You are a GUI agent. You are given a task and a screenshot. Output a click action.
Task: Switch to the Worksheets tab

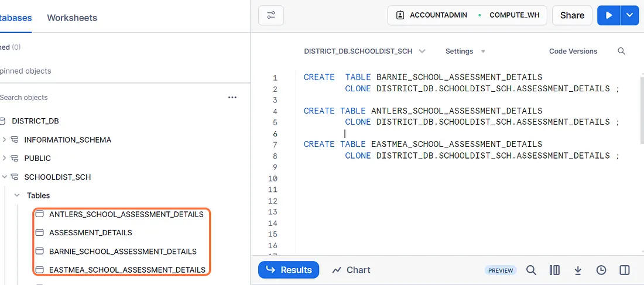(x=72, y=18)
